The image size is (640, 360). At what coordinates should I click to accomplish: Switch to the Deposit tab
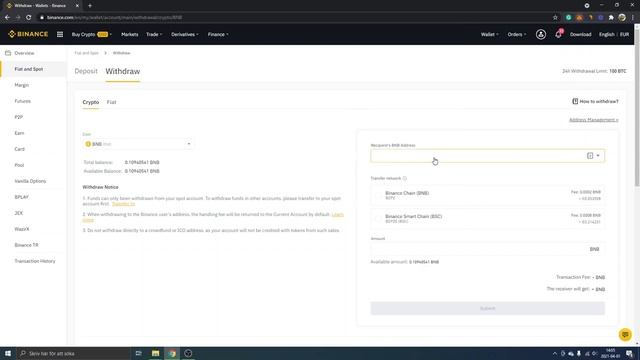[86, 71]
